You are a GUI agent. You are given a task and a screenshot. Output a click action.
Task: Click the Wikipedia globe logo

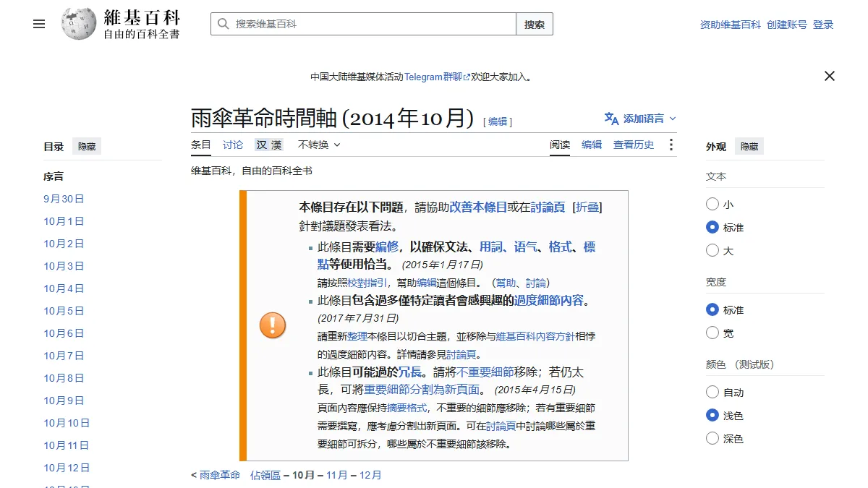coord(79,24)
